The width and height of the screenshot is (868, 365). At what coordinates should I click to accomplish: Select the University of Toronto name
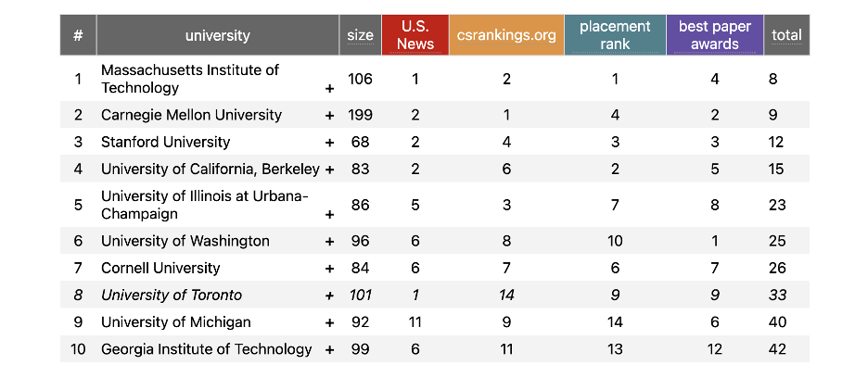pyautogui.click(x=172, y=296)
